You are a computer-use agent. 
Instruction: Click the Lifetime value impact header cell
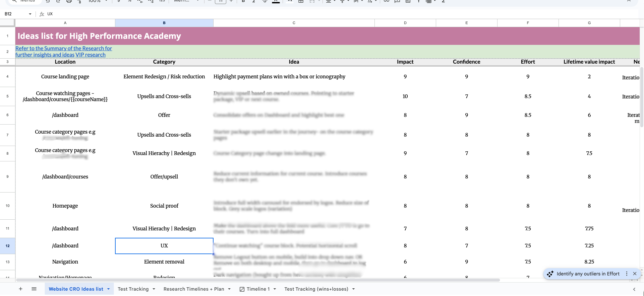click(589, 62)
